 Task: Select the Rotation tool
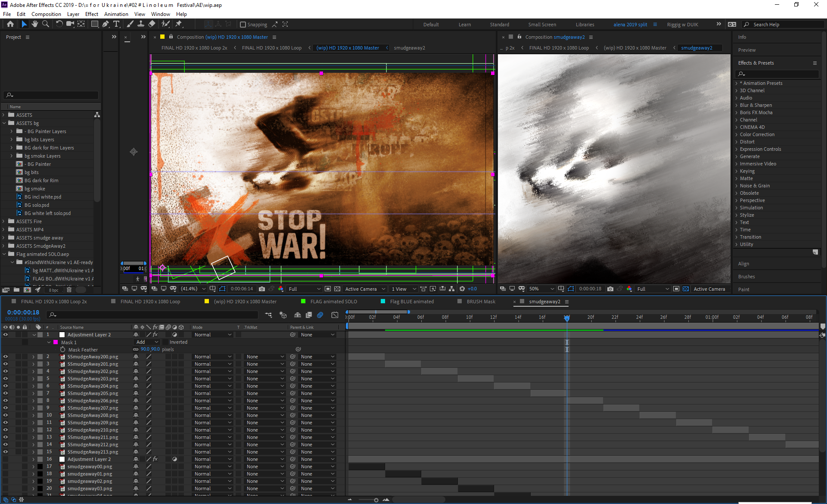59,24
